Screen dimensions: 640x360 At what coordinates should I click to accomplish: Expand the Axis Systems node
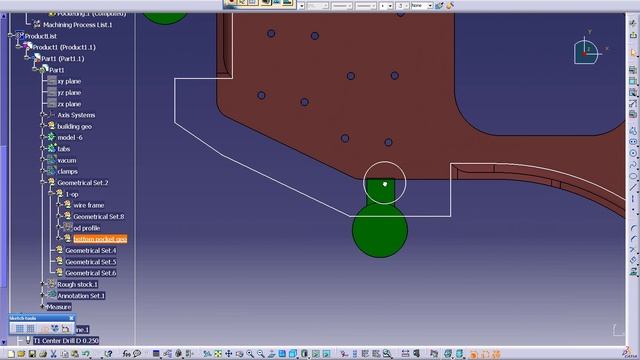(42, 115)
